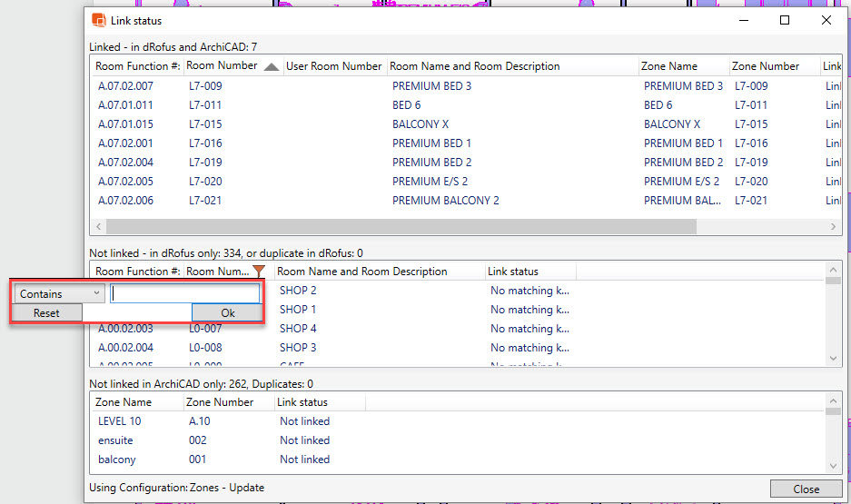Select the PREMIUM BED 3 row
This screenshot has height=504, width=851.
pyautogui.click(x=431, y=86)
